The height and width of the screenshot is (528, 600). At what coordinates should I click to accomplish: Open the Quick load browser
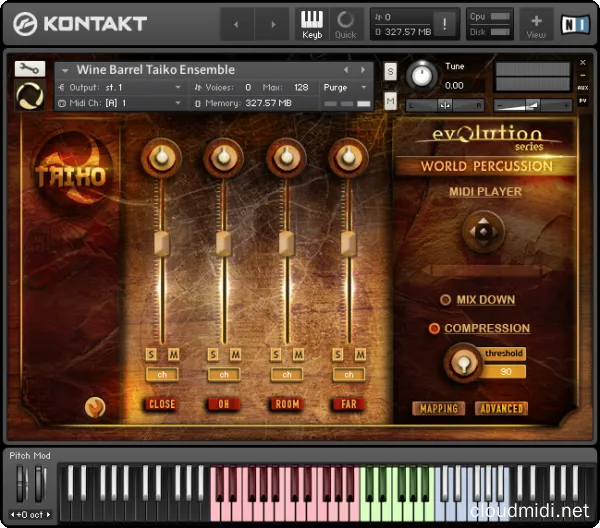(346, 24)
